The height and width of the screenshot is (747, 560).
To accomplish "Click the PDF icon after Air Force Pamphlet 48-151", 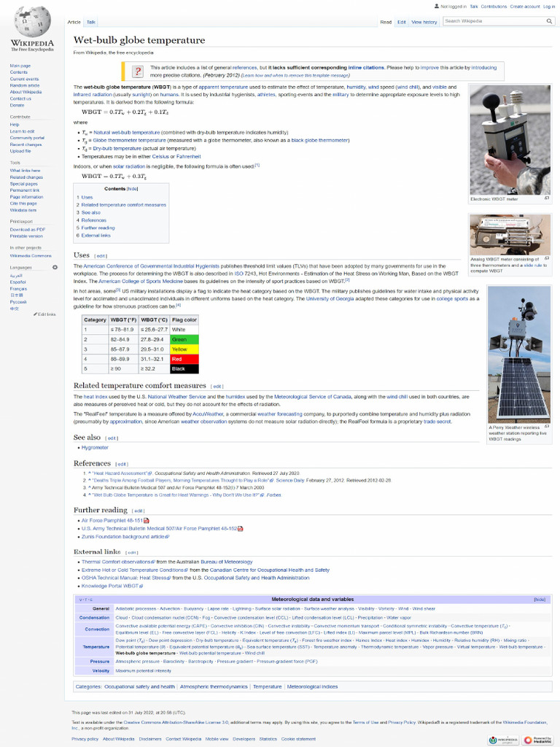I will tap(146, 521).
